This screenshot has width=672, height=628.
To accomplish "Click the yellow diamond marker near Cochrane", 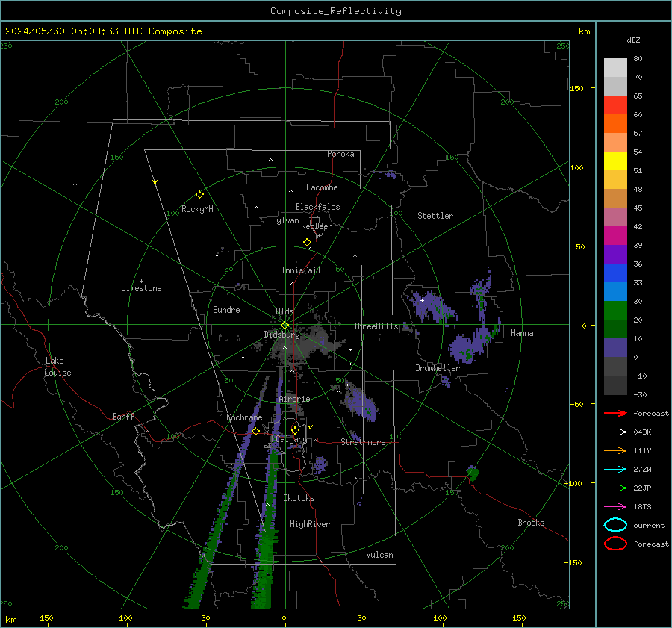I will pos(255,431).
